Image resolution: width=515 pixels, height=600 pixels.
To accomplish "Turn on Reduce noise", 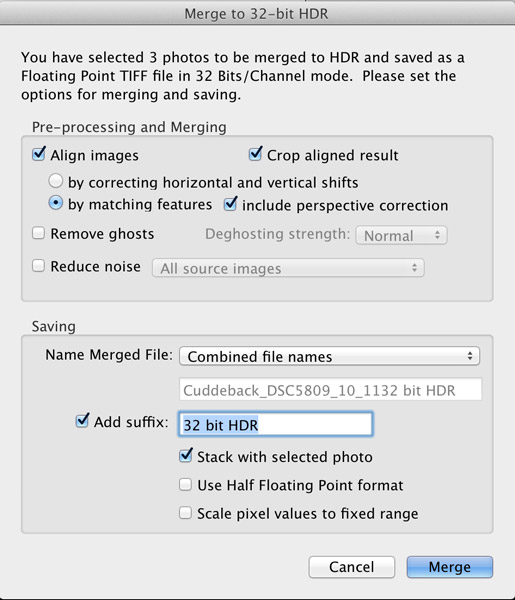I will coord(38,266).
